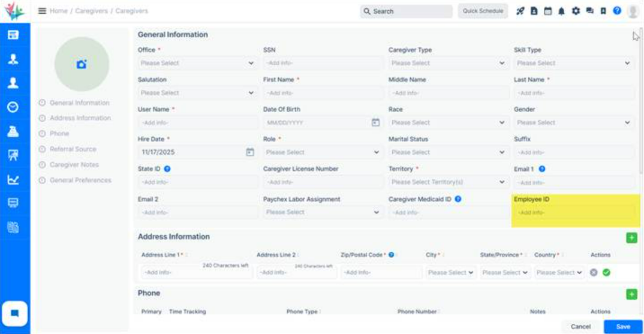Open the Marital Status dropdown
The height and width of the screenshot is (334, 644).
(449, 152)
